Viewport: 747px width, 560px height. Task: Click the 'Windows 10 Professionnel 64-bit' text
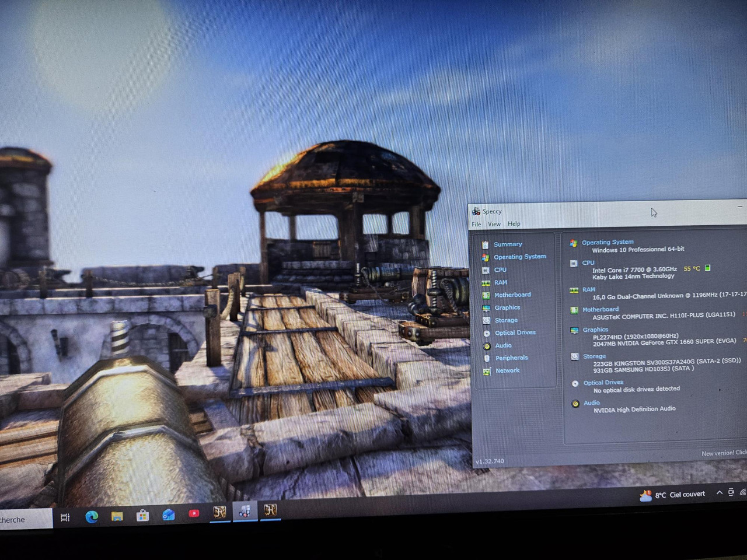[x=638, y=250]
